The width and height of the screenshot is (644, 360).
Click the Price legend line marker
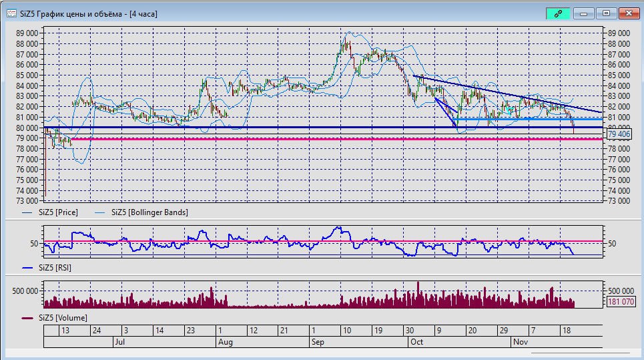point(26,212)
